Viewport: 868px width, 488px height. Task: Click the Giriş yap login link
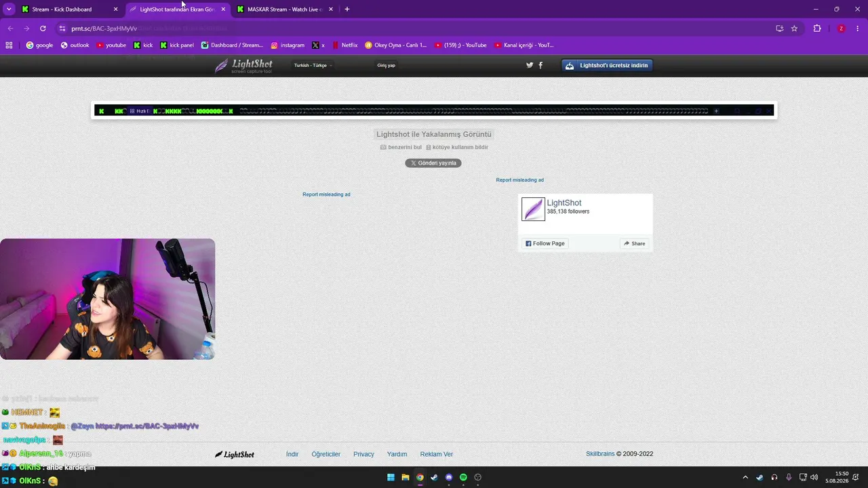click(x=386, y=65)
